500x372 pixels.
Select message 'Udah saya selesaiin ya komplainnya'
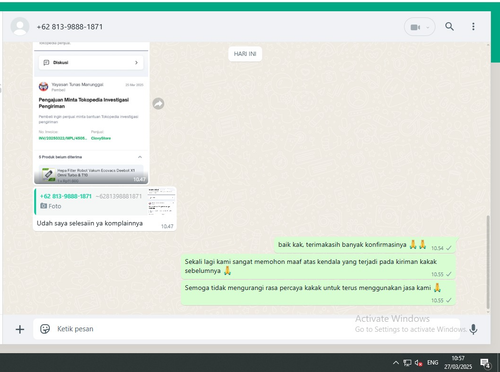tap(90, 223)
